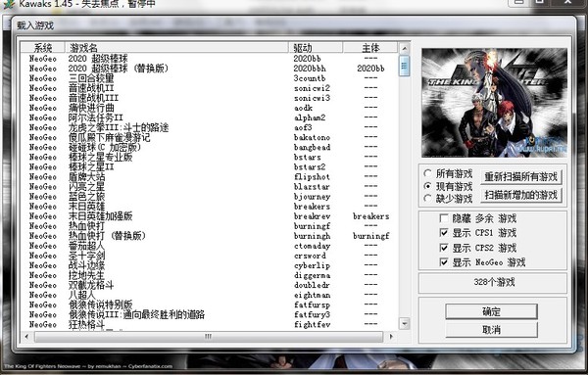Select game row 饿狼传说特别版
Viewport: 588px width, 375px height.
pos(209,305)
